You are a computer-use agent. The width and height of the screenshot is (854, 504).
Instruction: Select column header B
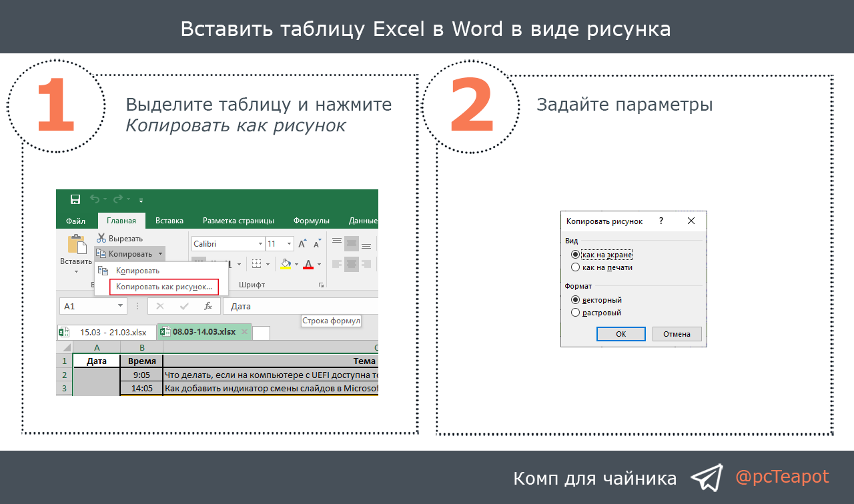coord(142,347)
